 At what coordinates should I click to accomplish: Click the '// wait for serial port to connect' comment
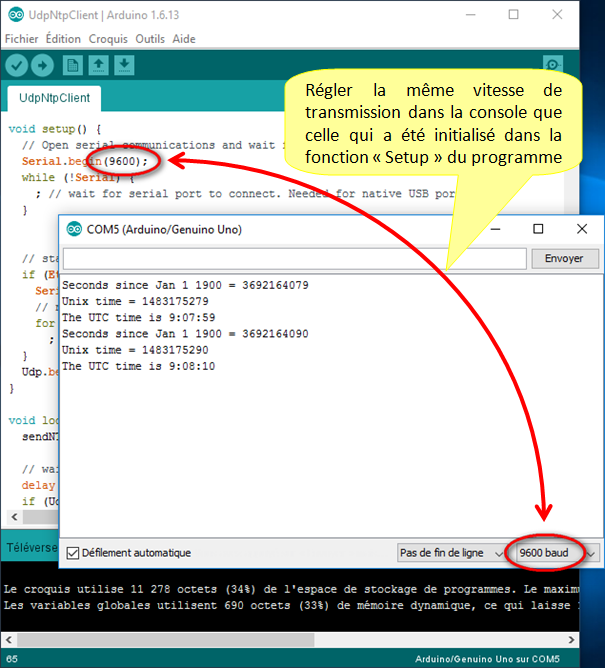coord(251,194)
